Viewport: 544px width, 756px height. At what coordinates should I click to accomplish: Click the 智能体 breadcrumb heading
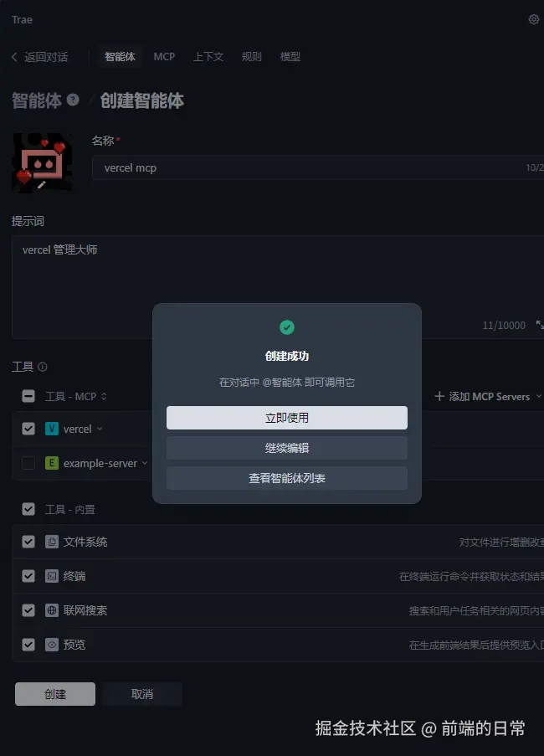(x=37, y=100)
